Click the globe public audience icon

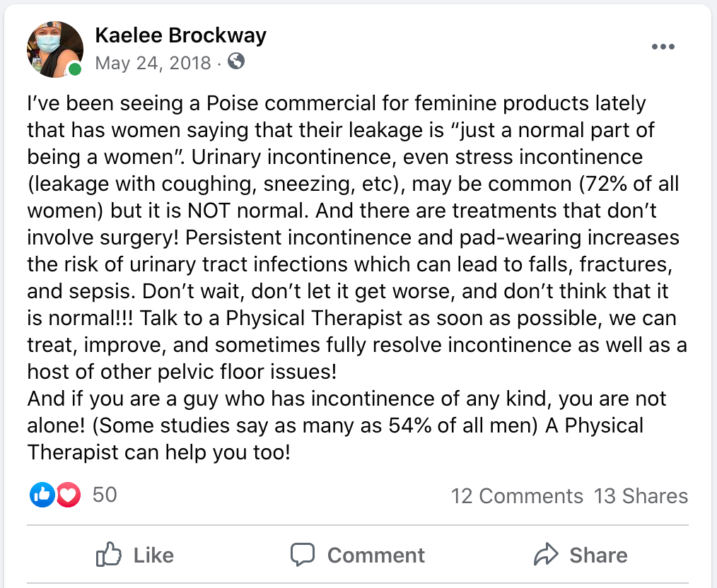pyautogui.click(x=237, y=62)
